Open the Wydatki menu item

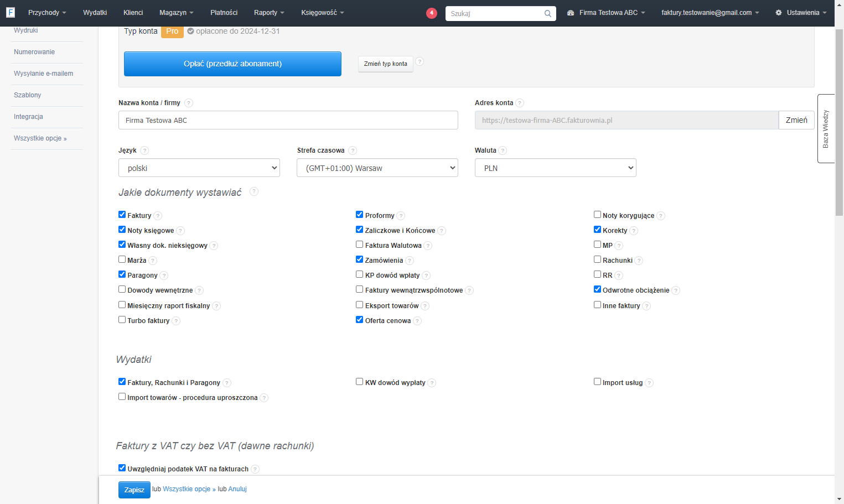[95, 13]
